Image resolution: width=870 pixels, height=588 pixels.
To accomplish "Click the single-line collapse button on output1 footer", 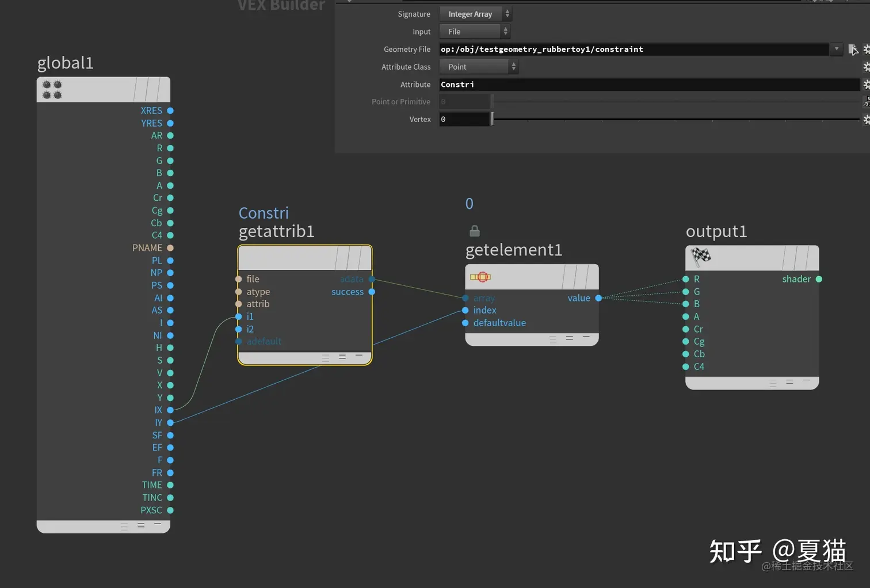I will 806,380.
